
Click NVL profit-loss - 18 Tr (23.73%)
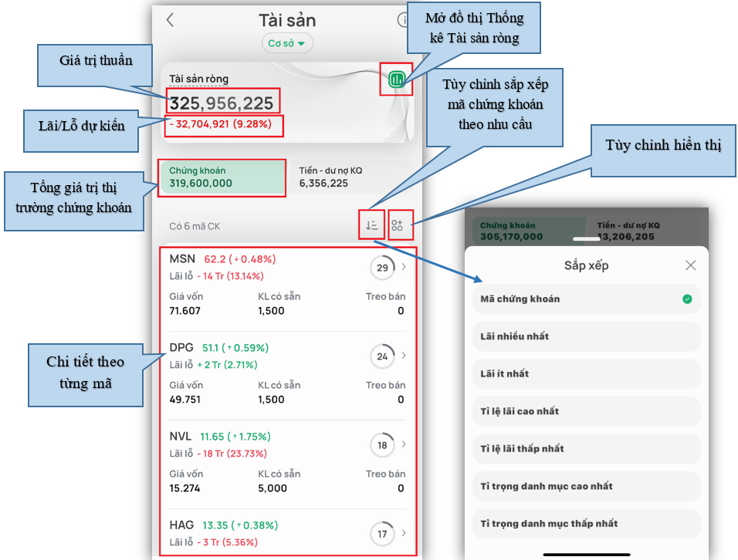click(232, 454)
